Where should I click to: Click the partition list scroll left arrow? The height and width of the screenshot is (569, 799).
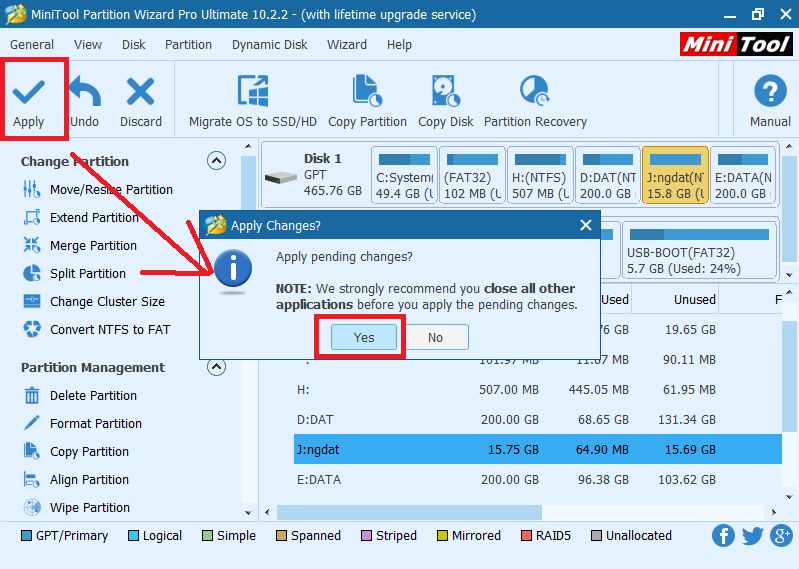coord(268,512)
